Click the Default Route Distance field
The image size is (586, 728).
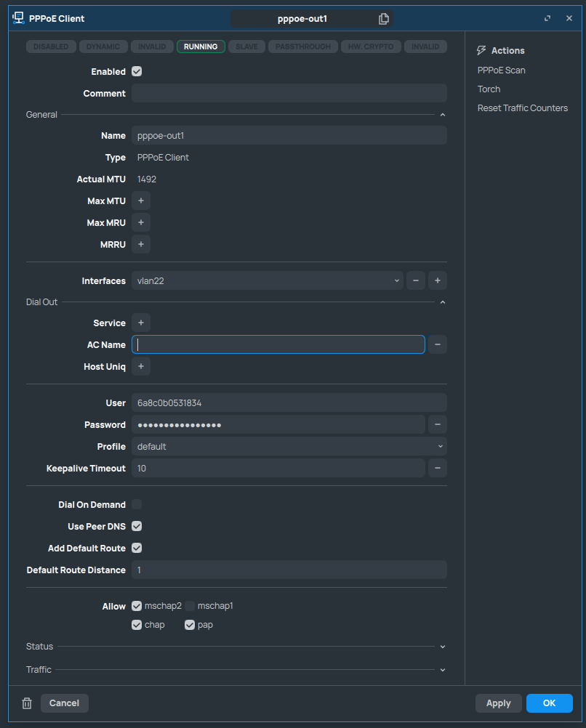(x=289, y=570)
